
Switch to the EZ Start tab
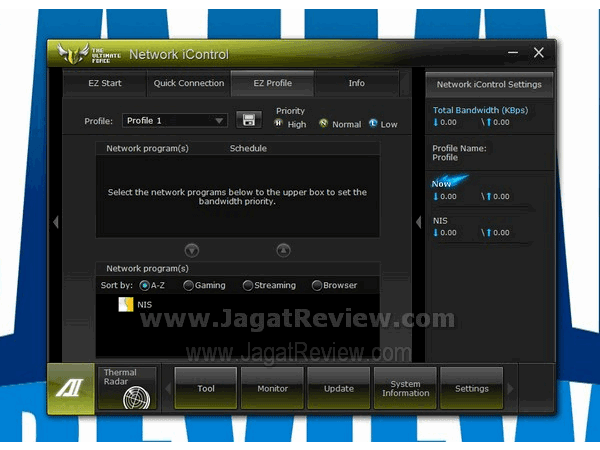(x=105, y=83)
